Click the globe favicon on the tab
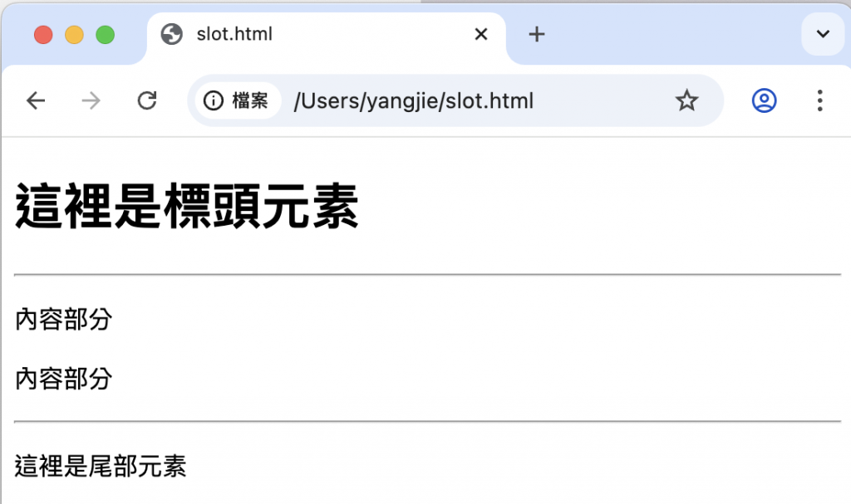This screenshot has width=851, height=504. (171, 34)
